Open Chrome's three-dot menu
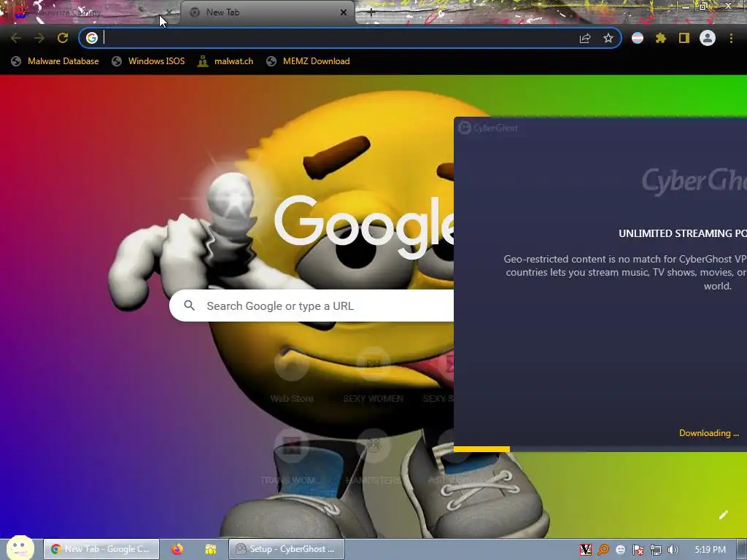 (x=731, y=38)
